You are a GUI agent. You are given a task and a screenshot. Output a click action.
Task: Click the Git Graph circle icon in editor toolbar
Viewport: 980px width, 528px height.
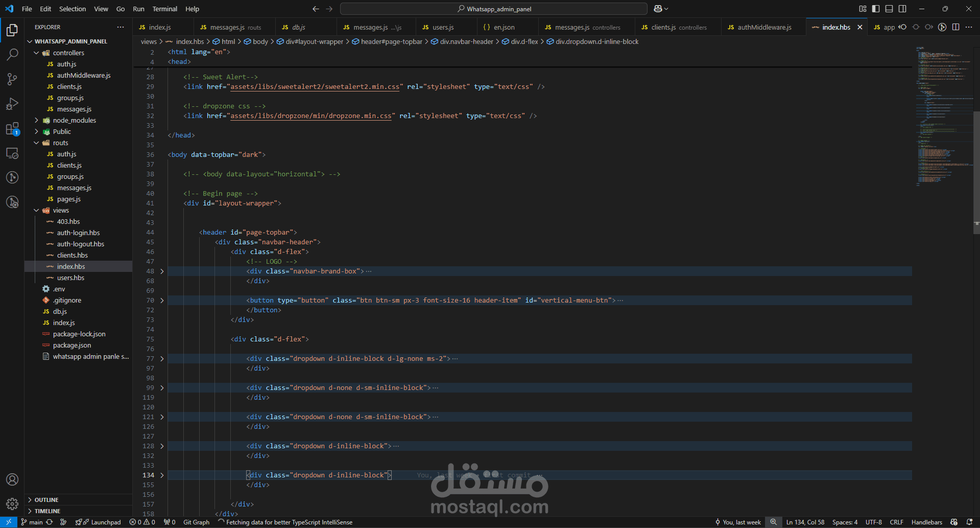coord(942,27)
